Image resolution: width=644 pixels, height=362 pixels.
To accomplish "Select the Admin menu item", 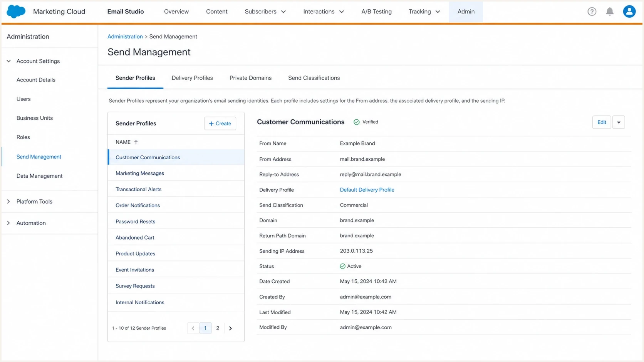I will click(466, 12).
